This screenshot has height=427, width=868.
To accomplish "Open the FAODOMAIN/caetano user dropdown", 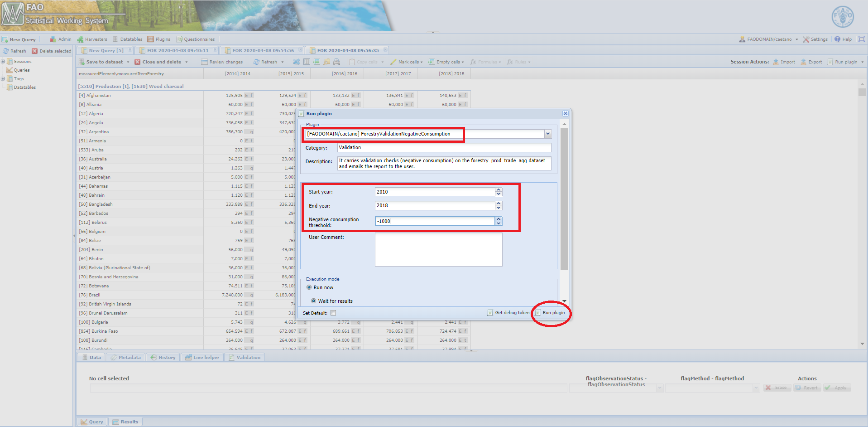I will 797,39.
